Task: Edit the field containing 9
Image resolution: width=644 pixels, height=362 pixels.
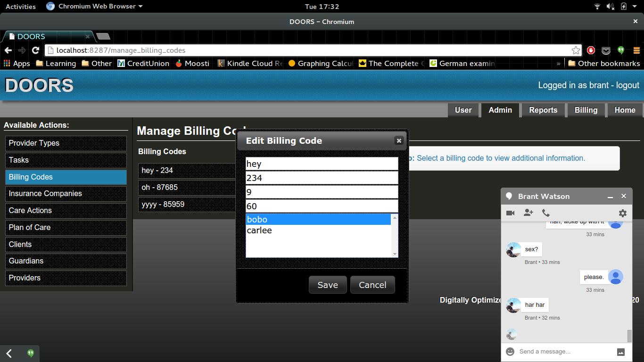Action: coord(322,192)
